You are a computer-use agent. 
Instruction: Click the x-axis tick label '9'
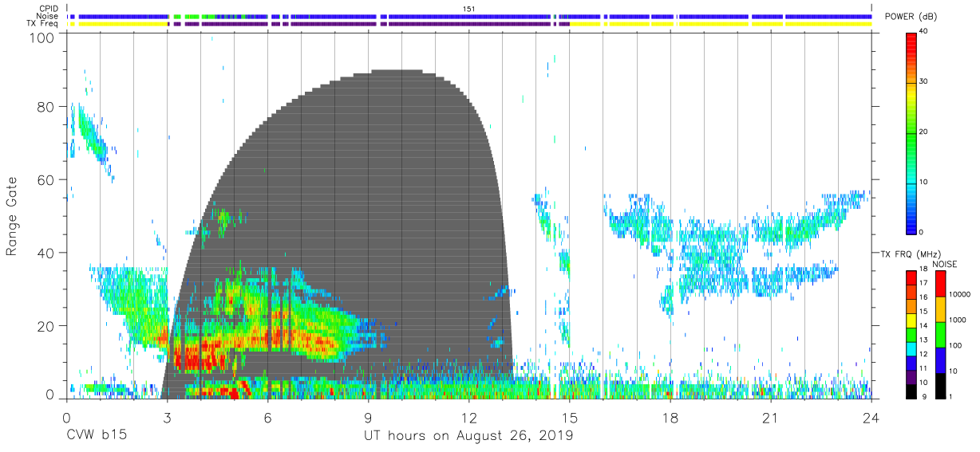(x=368, y=419)
